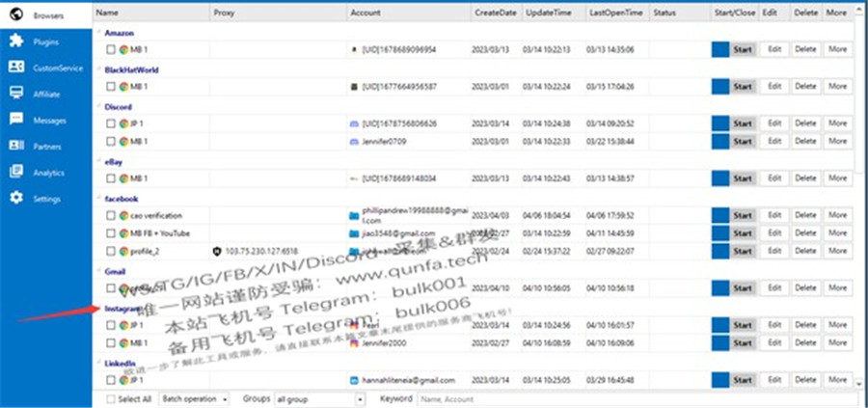Click Chrome icon of Amazon MB 1 profile
This screenshot has width=868, height=408.
coord(123,49)
